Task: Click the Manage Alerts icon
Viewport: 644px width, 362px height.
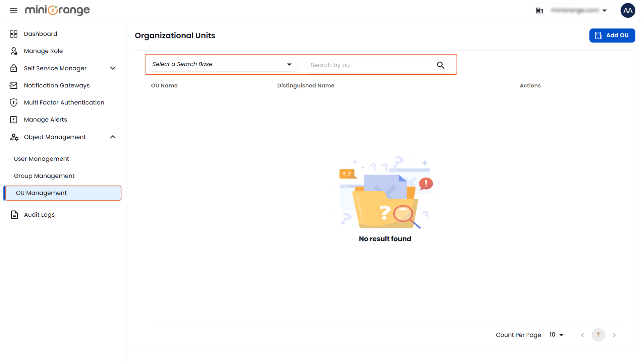Action: click(13, 120)
